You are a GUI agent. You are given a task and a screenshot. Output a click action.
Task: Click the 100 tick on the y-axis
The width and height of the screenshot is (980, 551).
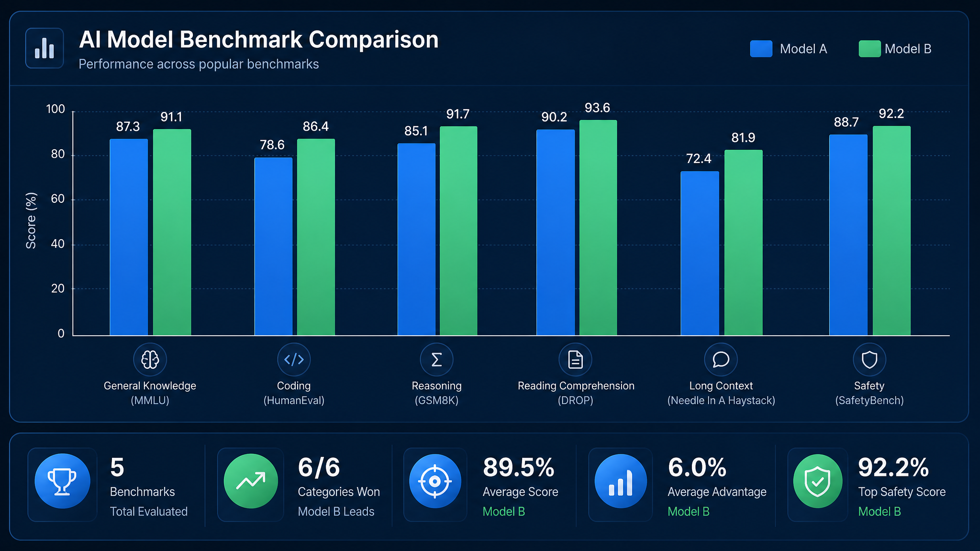(55, 109)
